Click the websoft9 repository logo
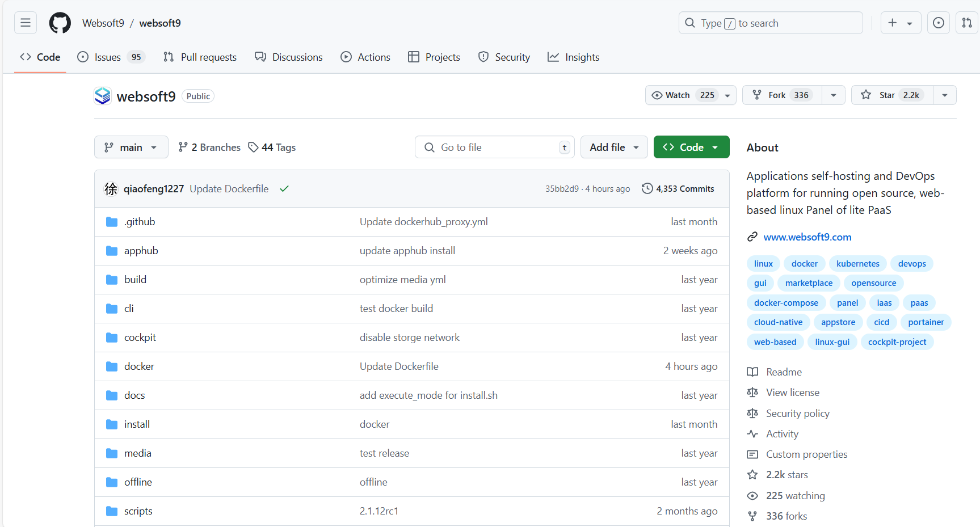 (103, 96)
